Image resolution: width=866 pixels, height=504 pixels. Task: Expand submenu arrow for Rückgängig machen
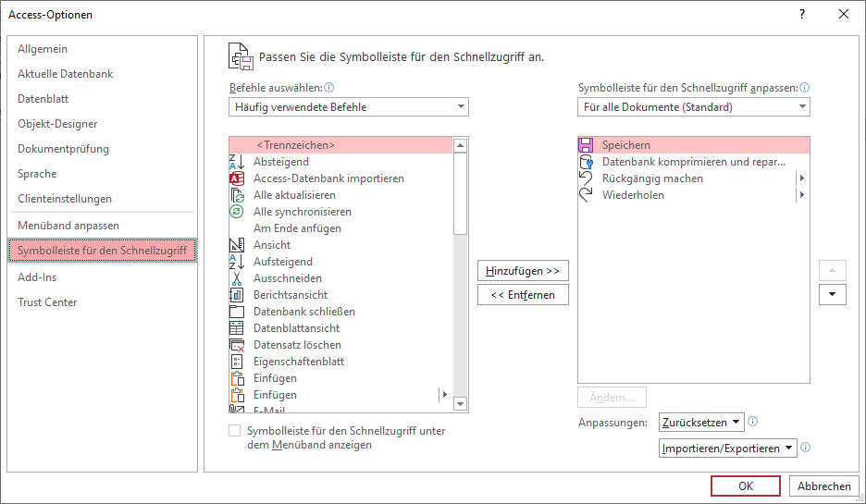pos(802,178)
